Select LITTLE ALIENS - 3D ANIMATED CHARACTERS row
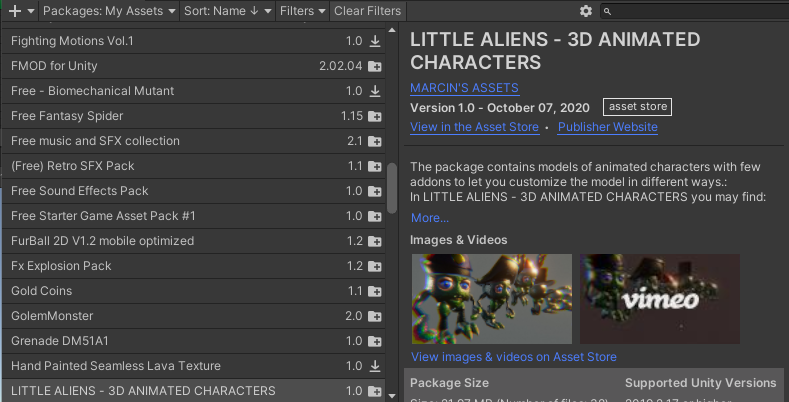This screenshot has height=402, width=789. pos(194,391)
